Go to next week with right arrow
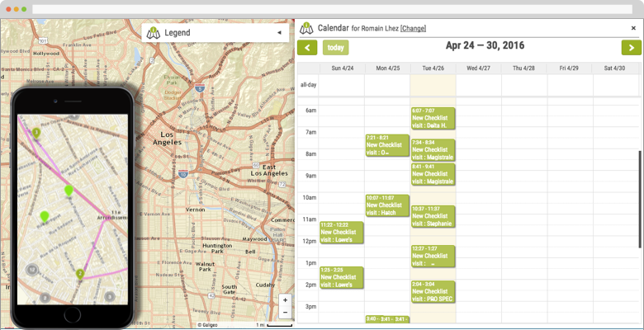The height and width of the screenshot is (330, 644). point(631,48)
